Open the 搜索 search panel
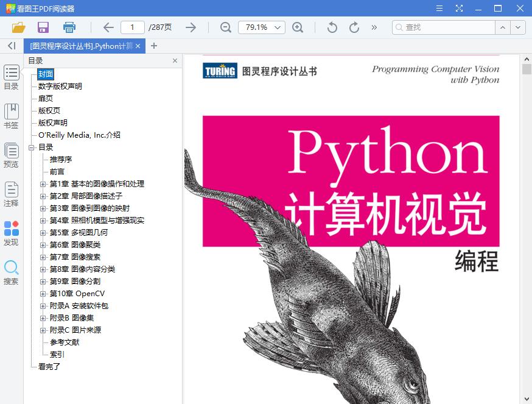 click(11, 272)
